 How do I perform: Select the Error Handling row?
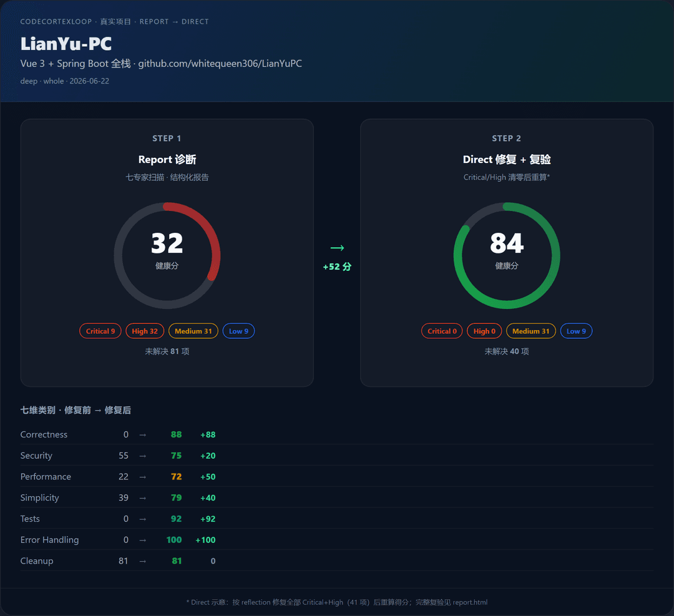(336, 540)
